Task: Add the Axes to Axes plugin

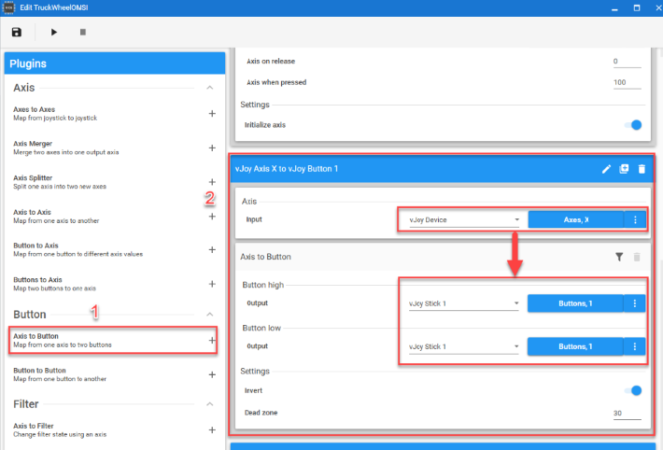Action: (212, 113)
